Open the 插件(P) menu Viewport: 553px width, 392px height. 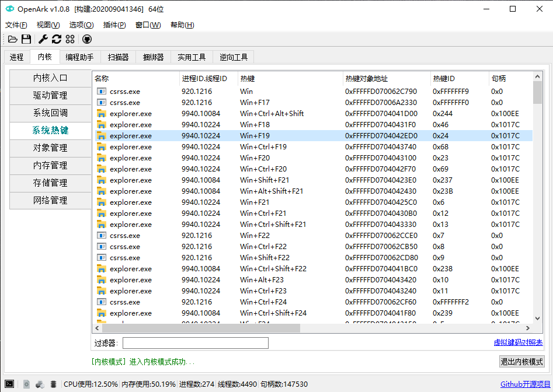click(114, 25)
